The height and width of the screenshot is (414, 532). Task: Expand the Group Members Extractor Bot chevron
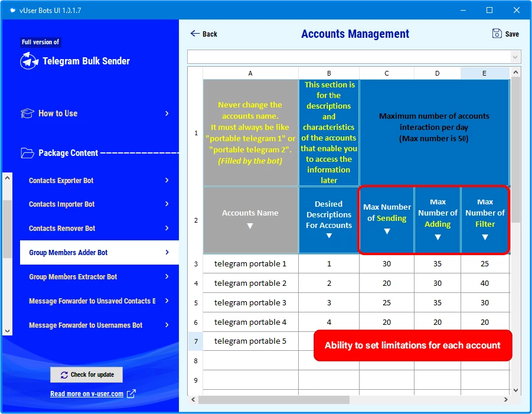[x=167, y=276]
